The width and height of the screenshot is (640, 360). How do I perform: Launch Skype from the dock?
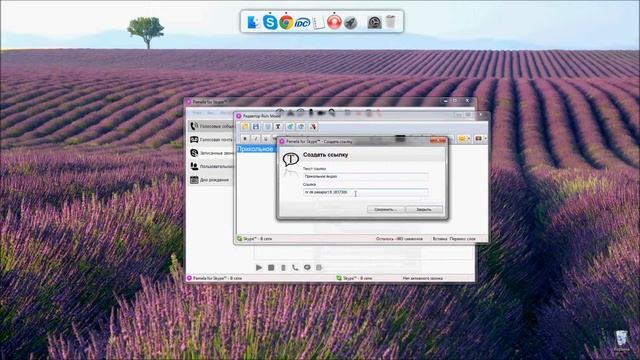pyautogui.click(x=270, y=22)
